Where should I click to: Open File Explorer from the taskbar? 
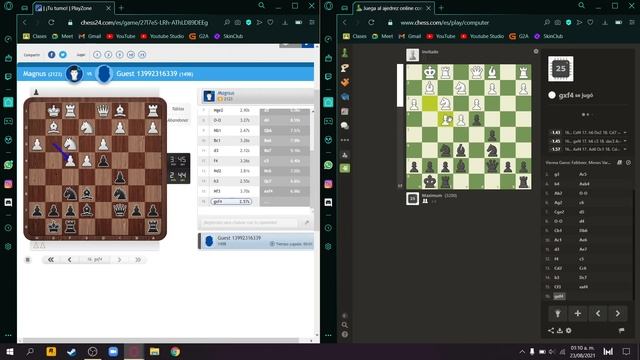[x=154, y=352]
